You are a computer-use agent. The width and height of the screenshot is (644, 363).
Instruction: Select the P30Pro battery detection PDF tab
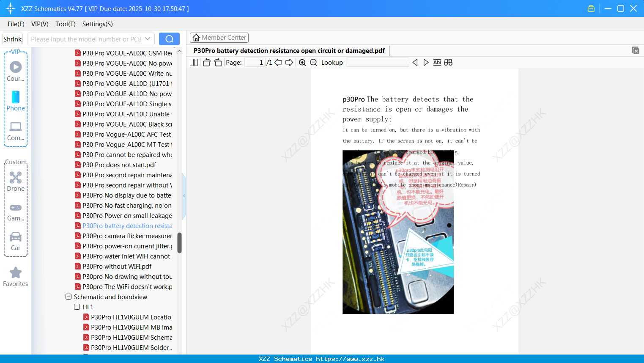289,51
